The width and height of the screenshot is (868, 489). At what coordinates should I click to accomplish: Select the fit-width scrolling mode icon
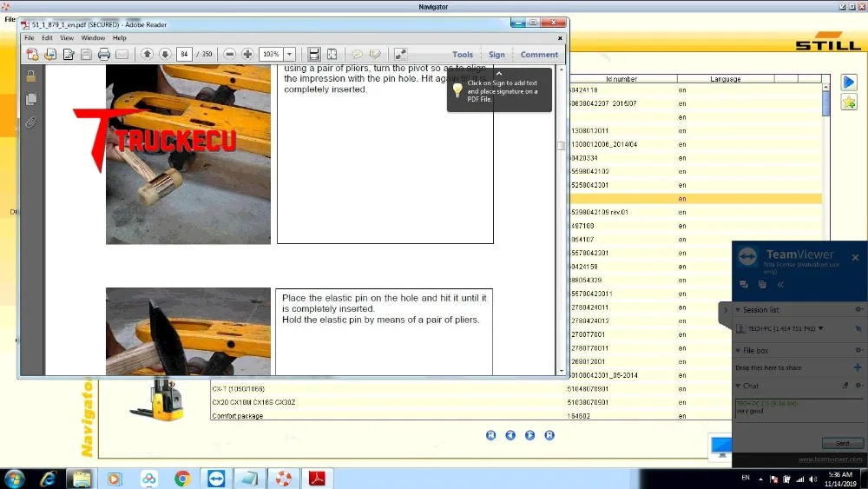tap(314, 54)
